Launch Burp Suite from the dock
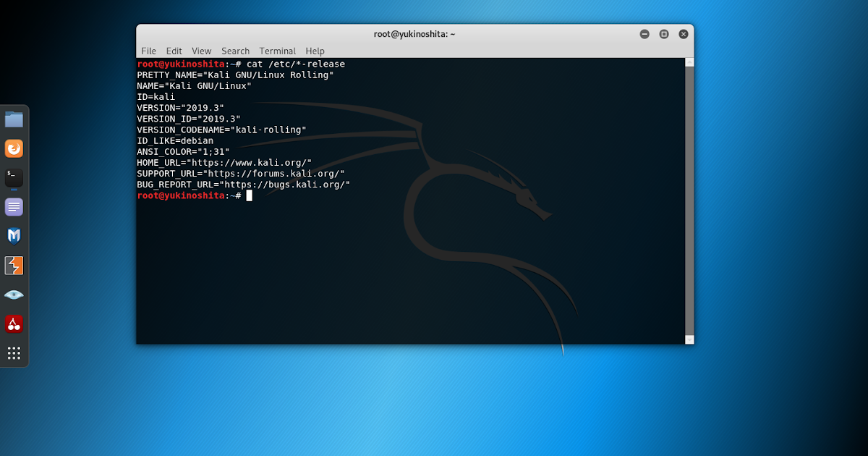The height and width of the screenshot is (456, 868). click(x=14, y=266)
